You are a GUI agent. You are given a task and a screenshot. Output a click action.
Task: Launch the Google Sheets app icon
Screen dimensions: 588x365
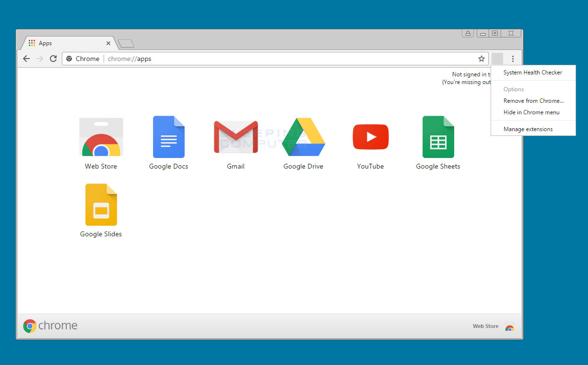coord(438,137)
